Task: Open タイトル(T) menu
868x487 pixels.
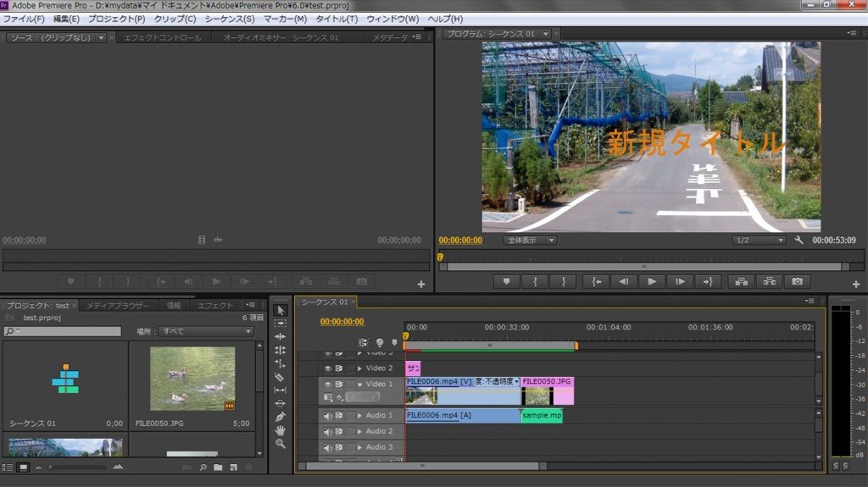Action: pos(337,19)
